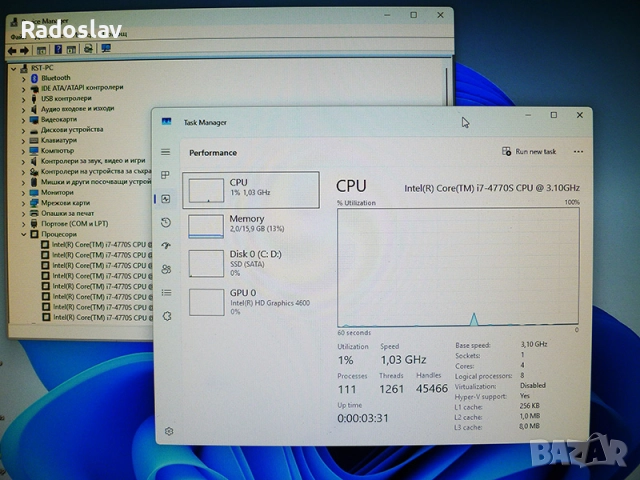Viewport: 640px width, 480px height.
Task: Select the CPU performance item
Action: (251, 190)
